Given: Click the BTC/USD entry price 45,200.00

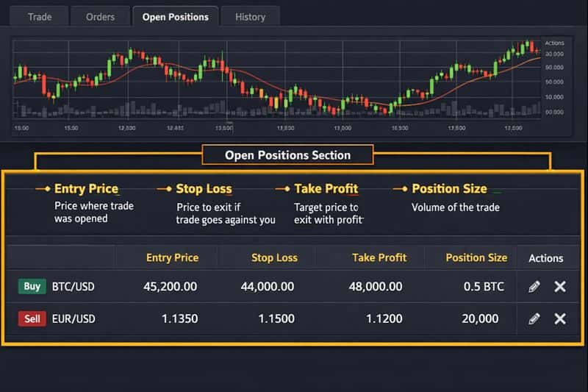Looking at the screenshot, I should pyautogui.click(x=171, y=287).
